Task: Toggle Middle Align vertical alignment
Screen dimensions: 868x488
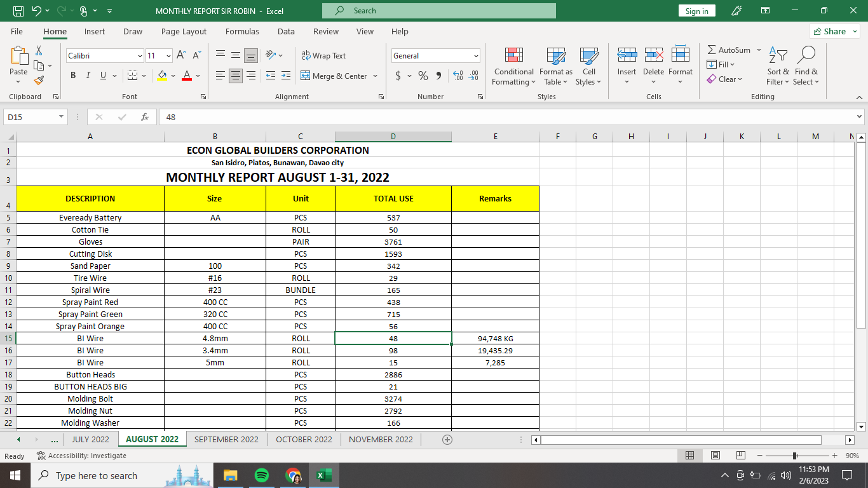Action: tap(236, 55)
